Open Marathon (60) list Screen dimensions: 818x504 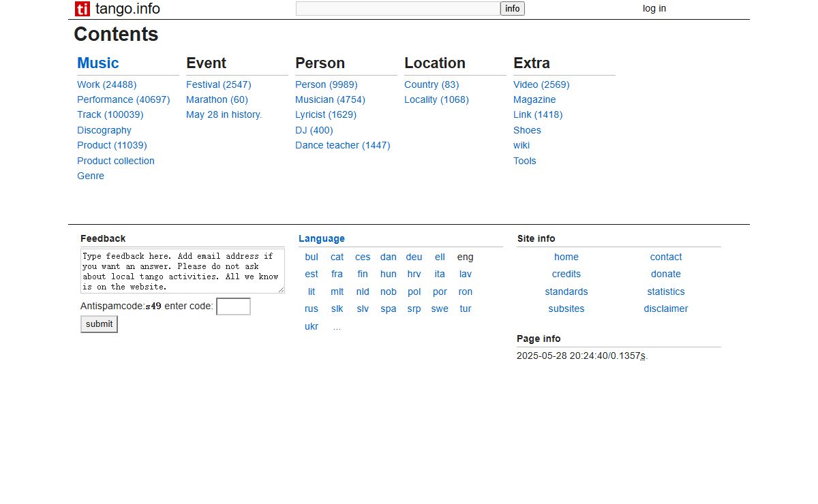[217, 99]
